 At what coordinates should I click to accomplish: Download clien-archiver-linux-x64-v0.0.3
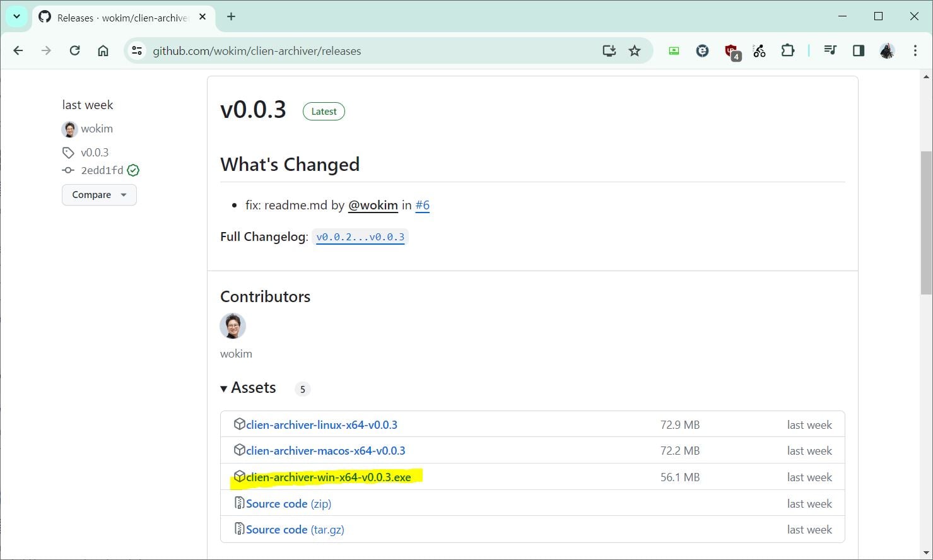(322, 425)
